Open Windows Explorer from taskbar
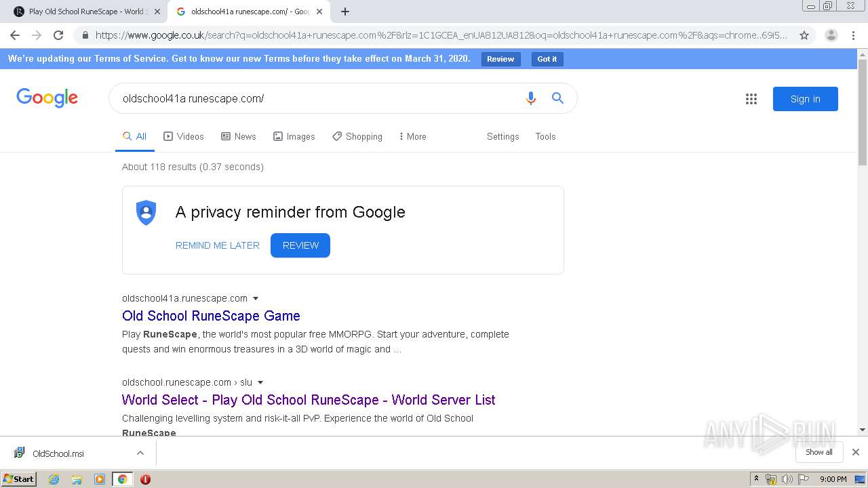 [77, 479]
